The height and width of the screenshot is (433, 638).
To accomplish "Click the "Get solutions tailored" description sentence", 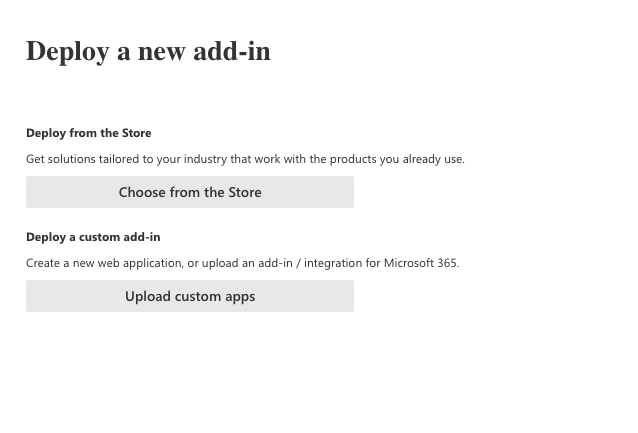I will [x=245, y=159].
